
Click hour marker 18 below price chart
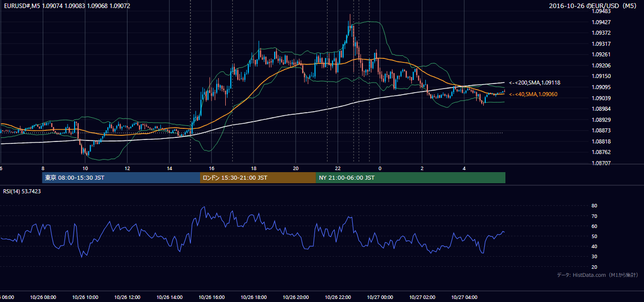pyautogui.click(x=254, y=168)
